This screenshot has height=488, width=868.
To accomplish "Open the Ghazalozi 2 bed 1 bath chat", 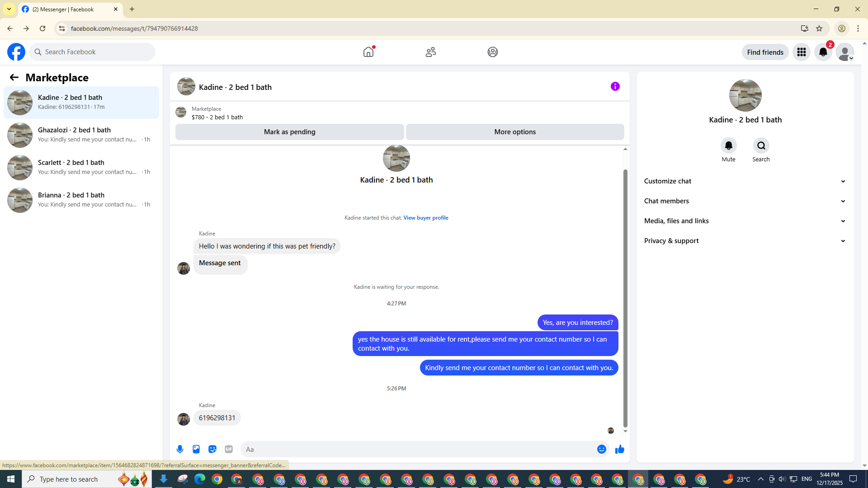I will click(81, 135).
